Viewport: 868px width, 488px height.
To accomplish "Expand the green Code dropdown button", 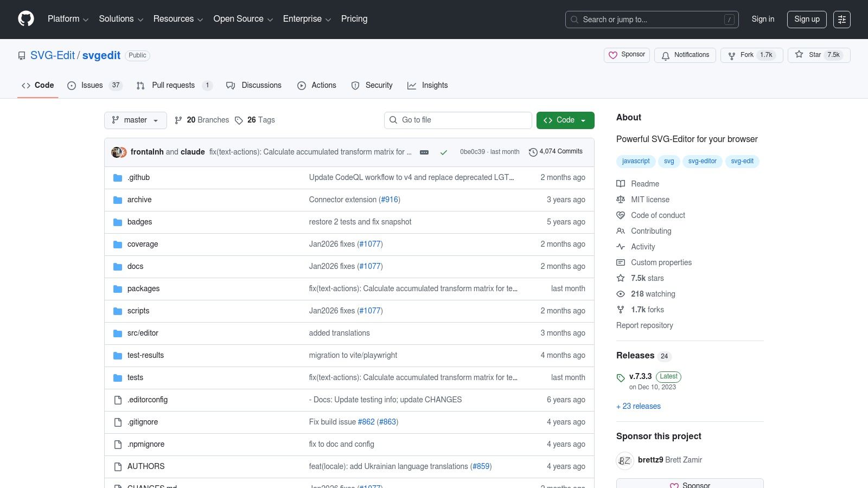I will click(565, 120).
